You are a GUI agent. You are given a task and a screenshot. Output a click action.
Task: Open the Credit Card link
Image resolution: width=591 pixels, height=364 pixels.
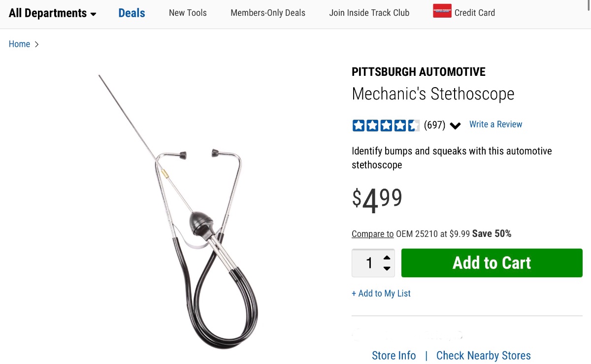pyautogui.click(x=475, y=13)
